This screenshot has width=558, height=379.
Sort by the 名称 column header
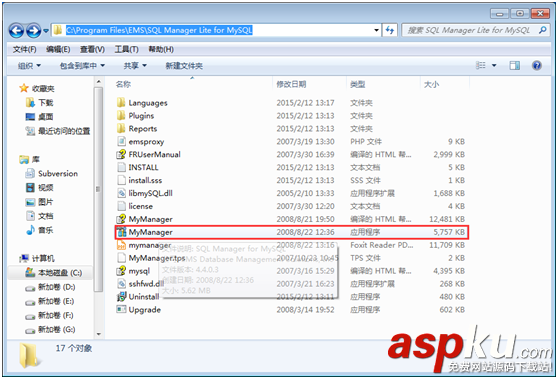(123, 84)
